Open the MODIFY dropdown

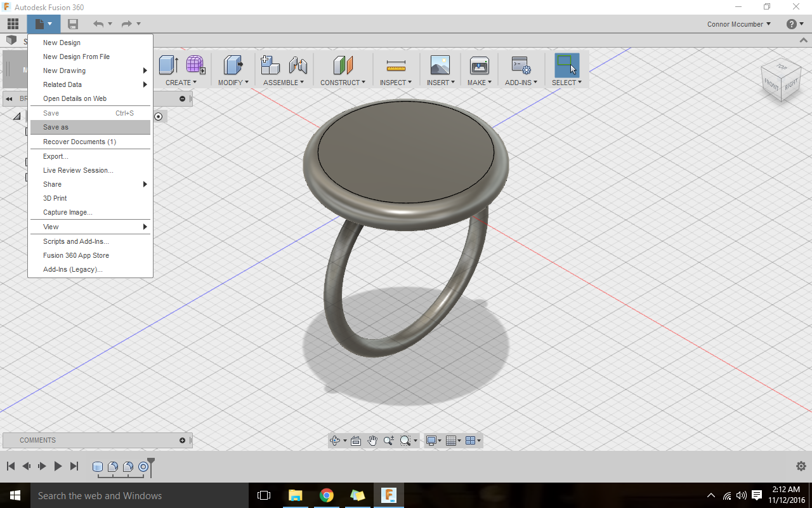coord(233,83)
